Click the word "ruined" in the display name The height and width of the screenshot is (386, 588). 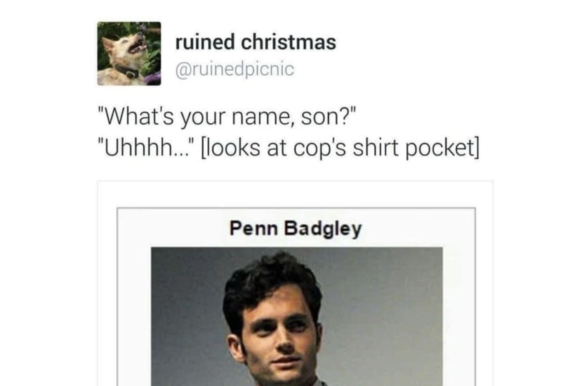coord(205,42)
